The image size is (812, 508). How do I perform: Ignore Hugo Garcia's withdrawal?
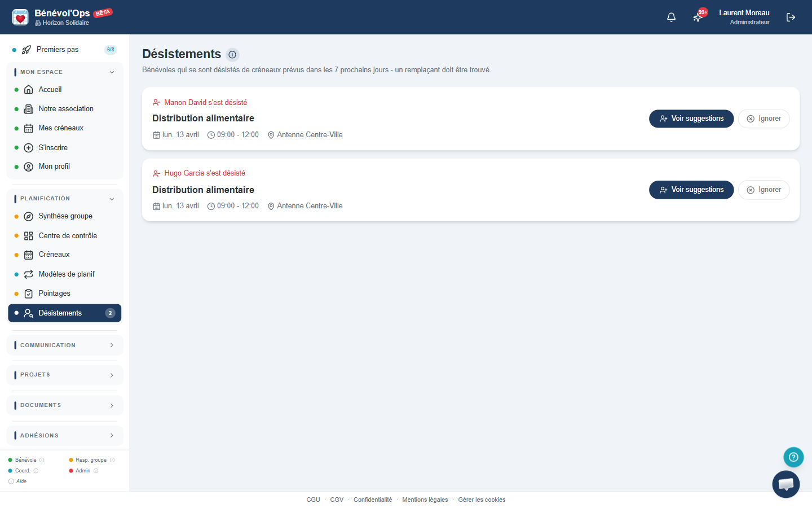(764, 190)
